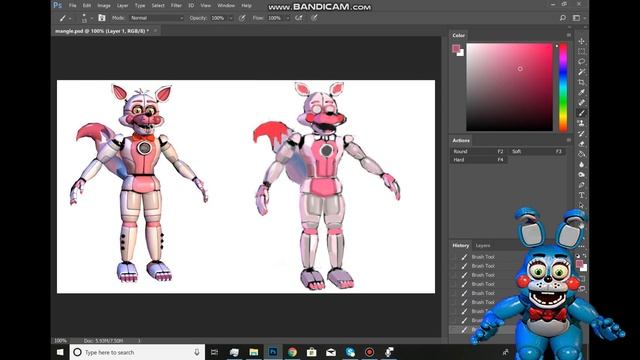Select the Pen tool

581,185
